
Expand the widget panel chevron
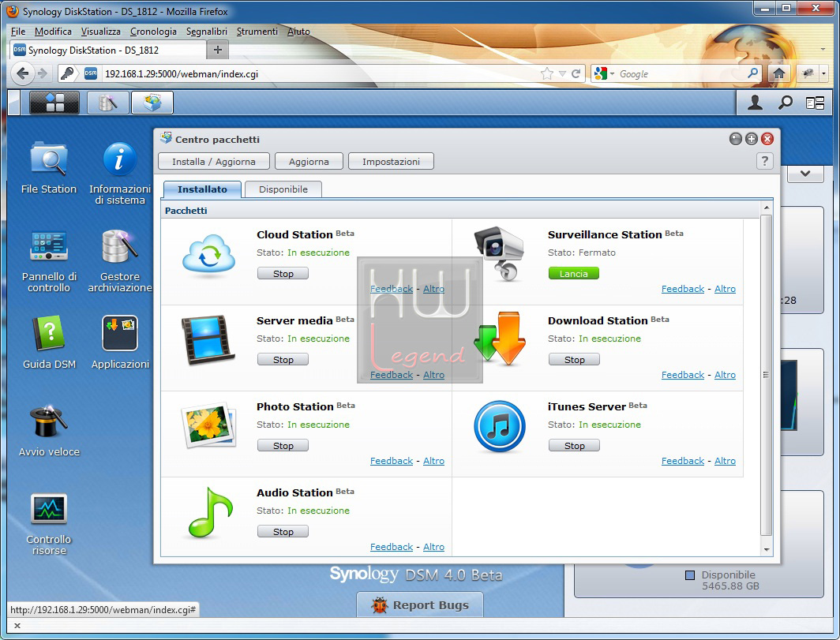[804, 174]
